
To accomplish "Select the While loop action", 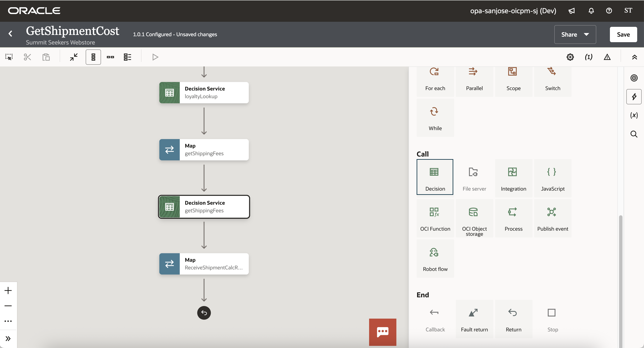I will [435, 118].
